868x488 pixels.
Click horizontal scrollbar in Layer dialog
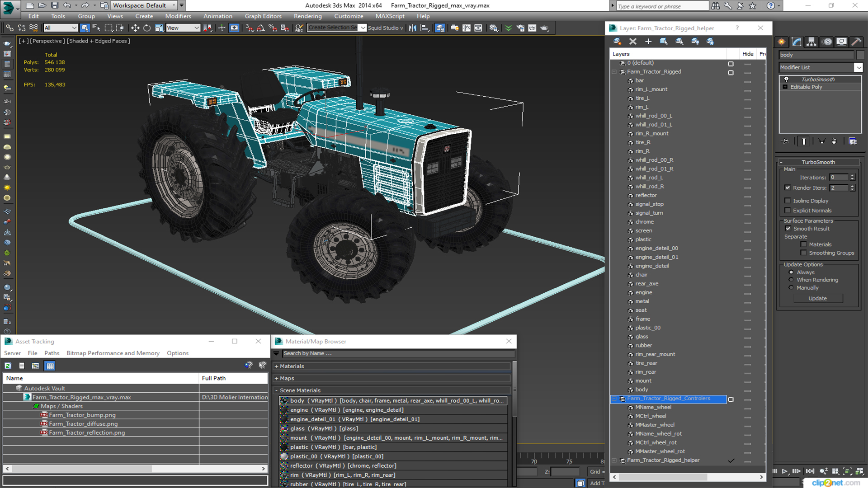click(x=663, y=477)
